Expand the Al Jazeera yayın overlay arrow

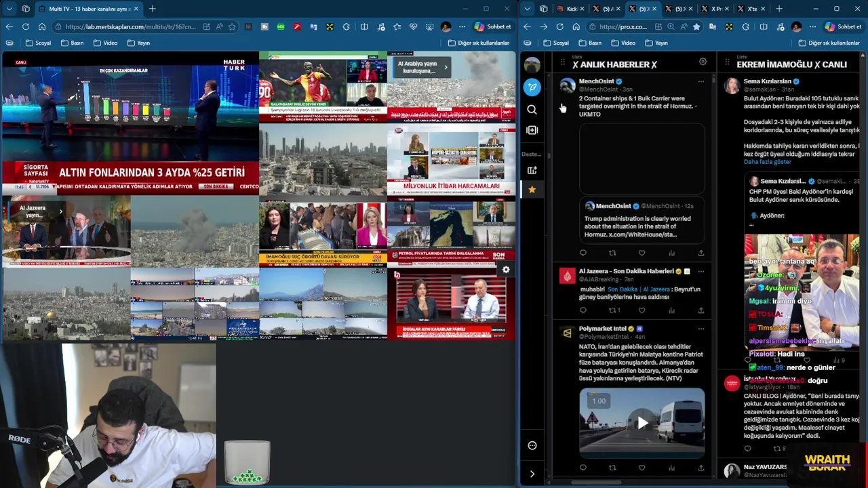point(60,211)
